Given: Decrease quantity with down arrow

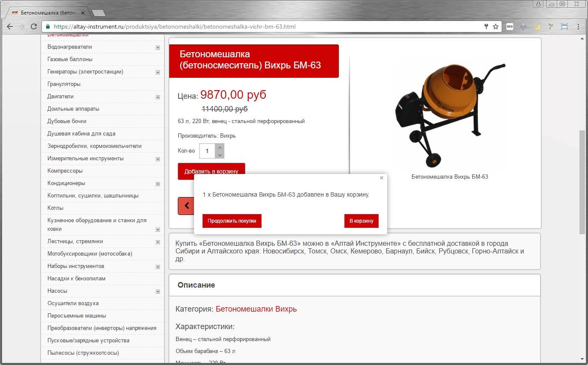Looking at the screenshot, I should click(x=220, y=155).
